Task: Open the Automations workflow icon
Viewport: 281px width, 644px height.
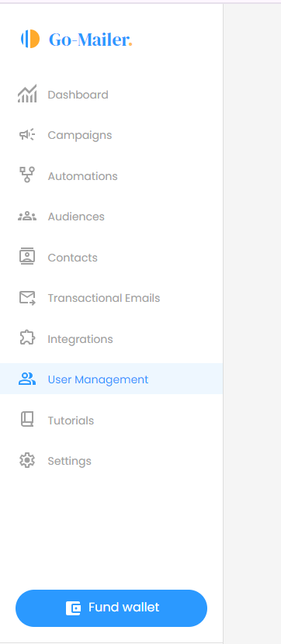Action: coord(27,175)
